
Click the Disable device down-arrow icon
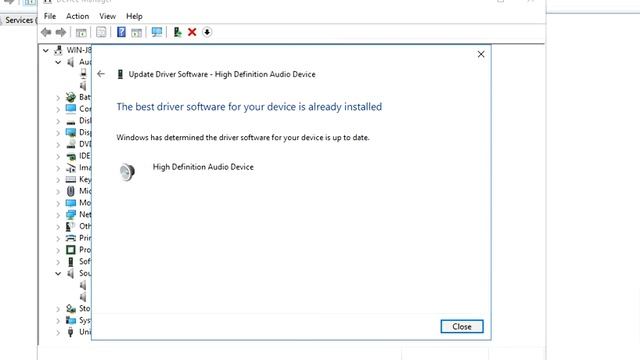207,32
